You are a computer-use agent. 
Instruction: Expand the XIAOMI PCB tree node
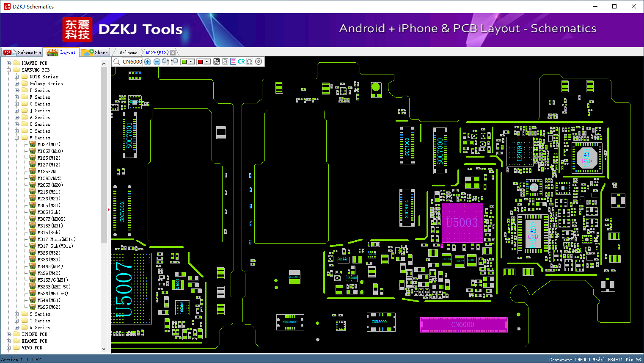click(x=9, y=341)
